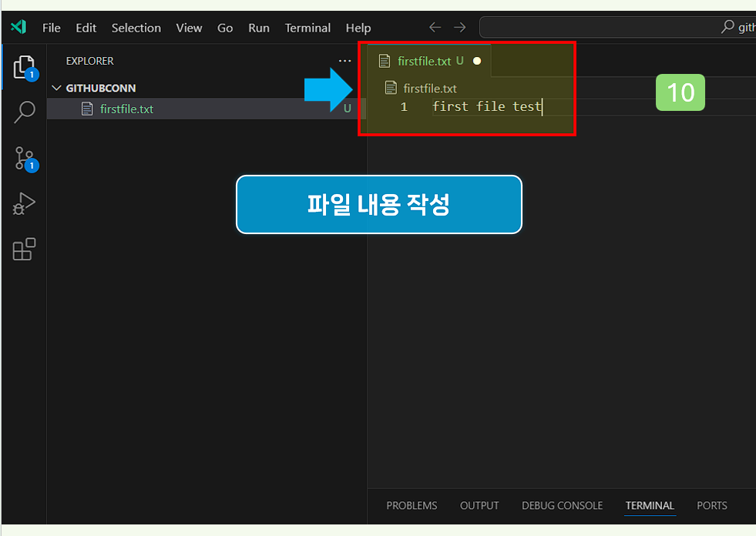Switch to the DEBUG CONSOLE tab
Viewport: 756px width, 536px height.
point(562,505)
